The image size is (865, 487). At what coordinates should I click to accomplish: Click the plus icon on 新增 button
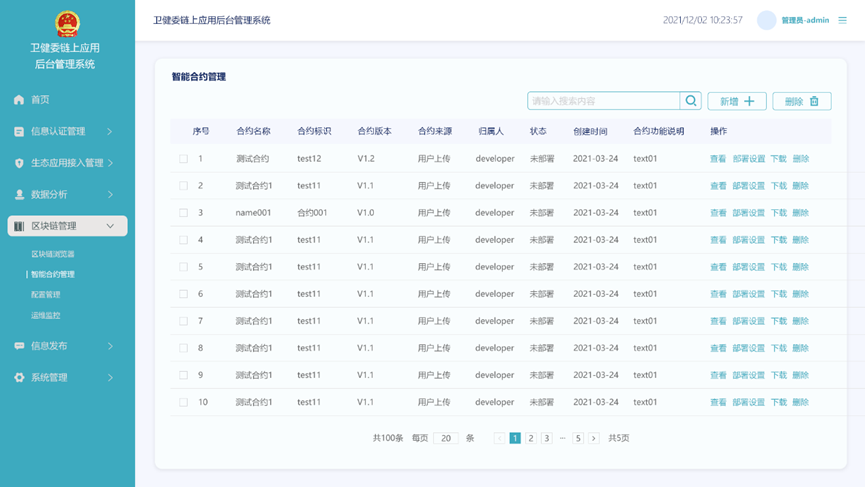[749, 101]
